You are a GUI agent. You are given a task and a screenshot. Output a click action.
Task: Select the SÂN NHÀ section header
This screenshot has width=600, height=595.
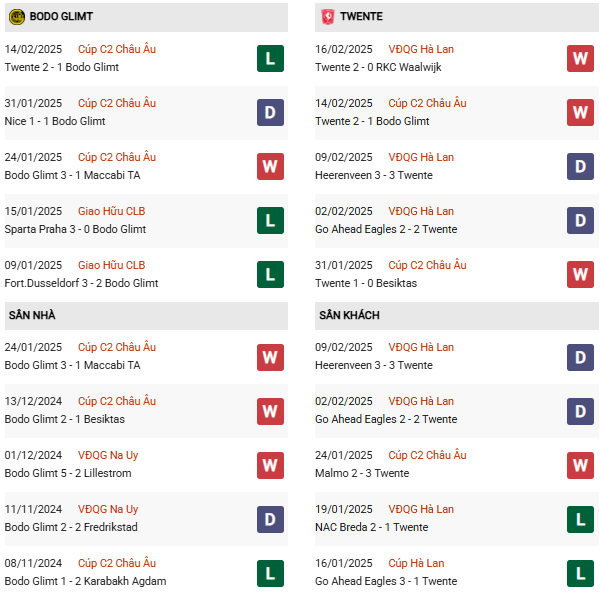click(33, 315)
